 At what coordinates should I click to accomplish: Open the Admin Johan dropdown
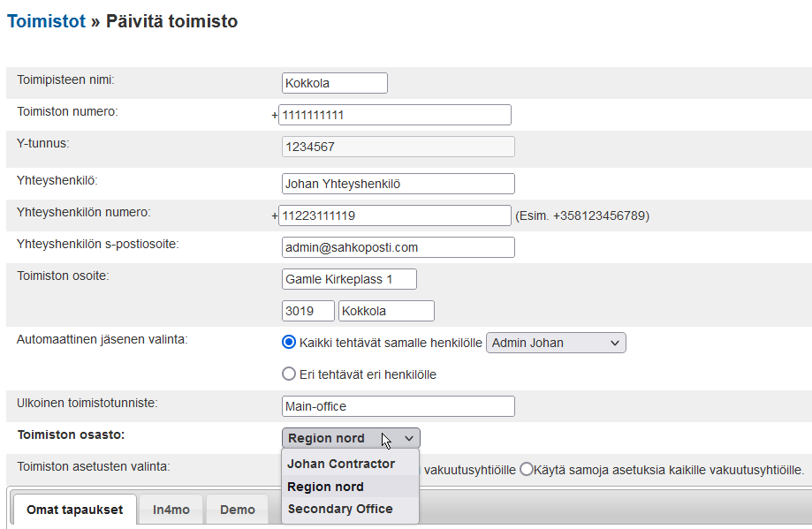(x=556, y=343)
